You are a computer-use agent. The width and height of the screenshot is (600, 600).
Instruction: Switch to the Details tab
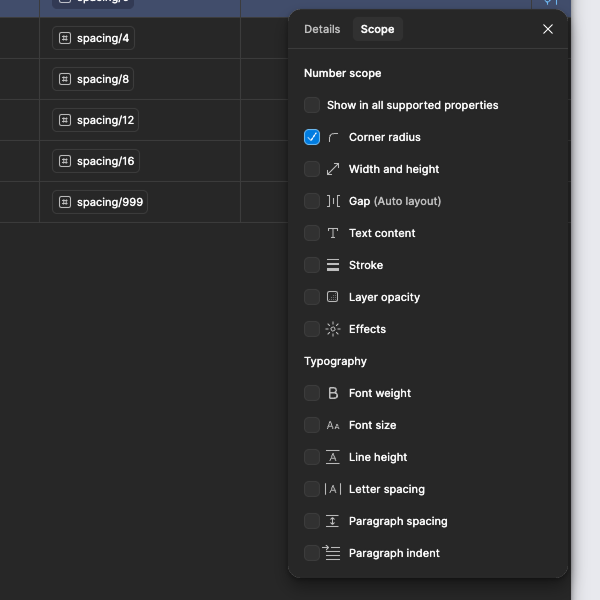point(322,29)
